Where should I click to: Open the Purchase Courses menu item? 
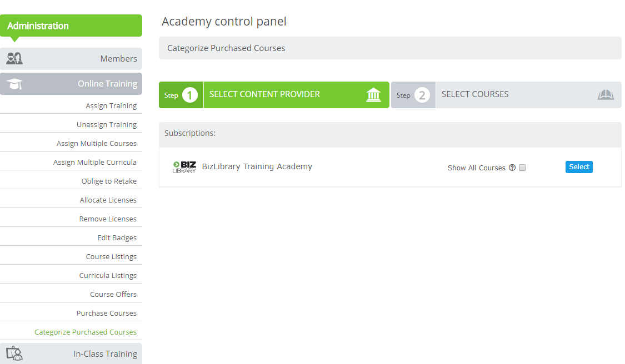[107, 313]
